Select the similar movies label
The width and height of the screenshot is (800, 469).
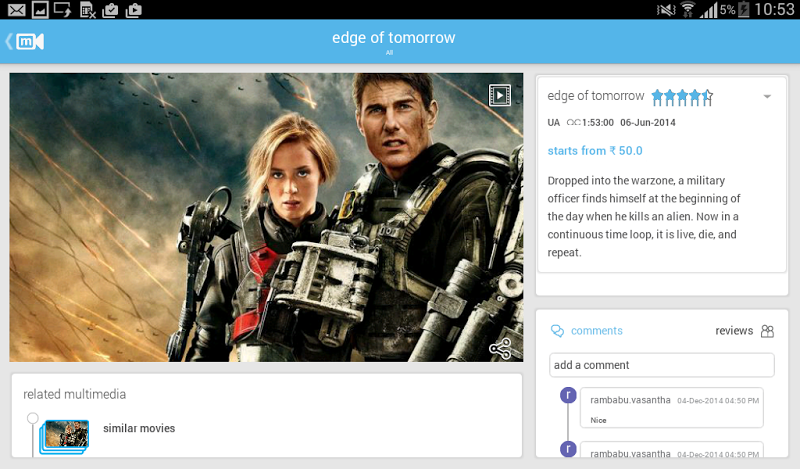point(139,428)
